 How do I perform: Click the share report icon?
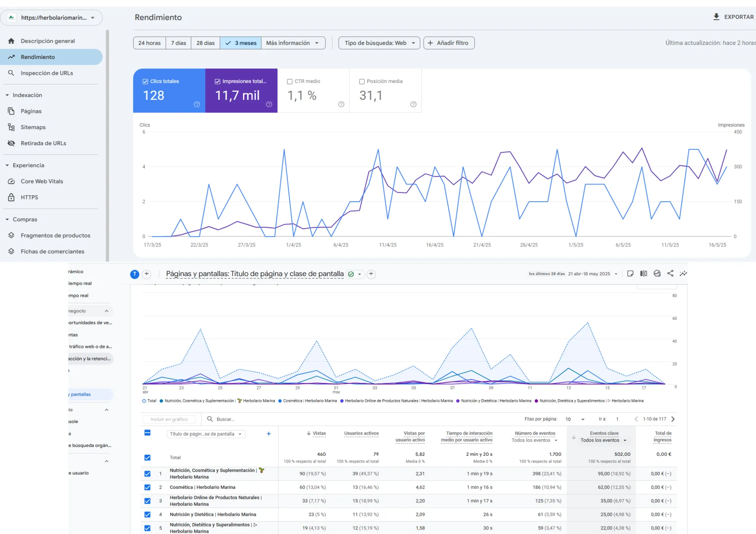(670, 273)
